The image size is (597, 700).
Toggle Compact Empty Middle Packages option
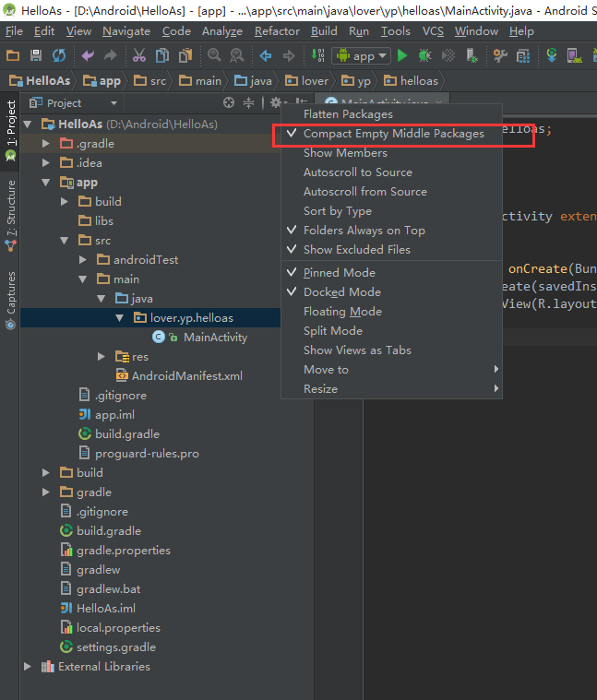(391, 134)
